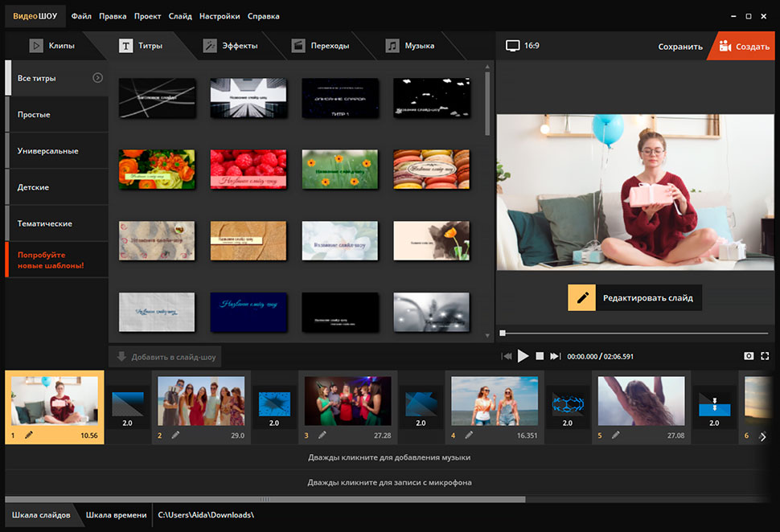The height and width of the screenshot is (532, 780).
Task: Click the yellow pencil edit icon
Action: click(581, 298)
